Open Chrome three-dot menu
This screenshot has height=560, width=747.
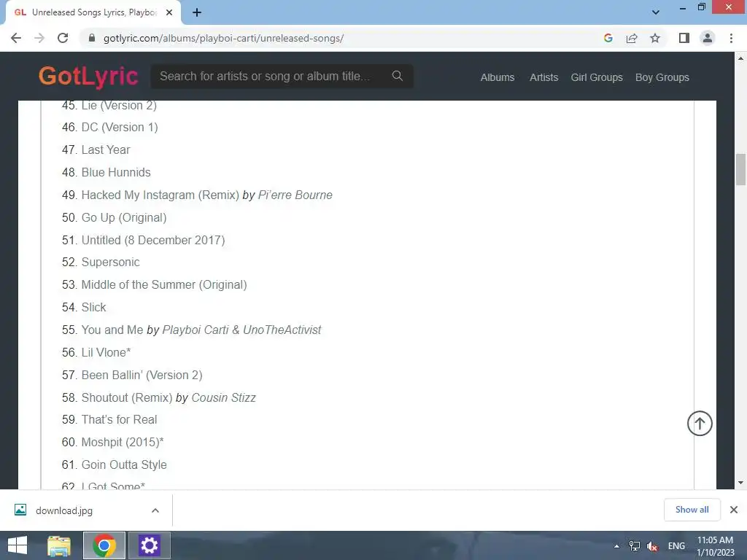coord(731,38)
